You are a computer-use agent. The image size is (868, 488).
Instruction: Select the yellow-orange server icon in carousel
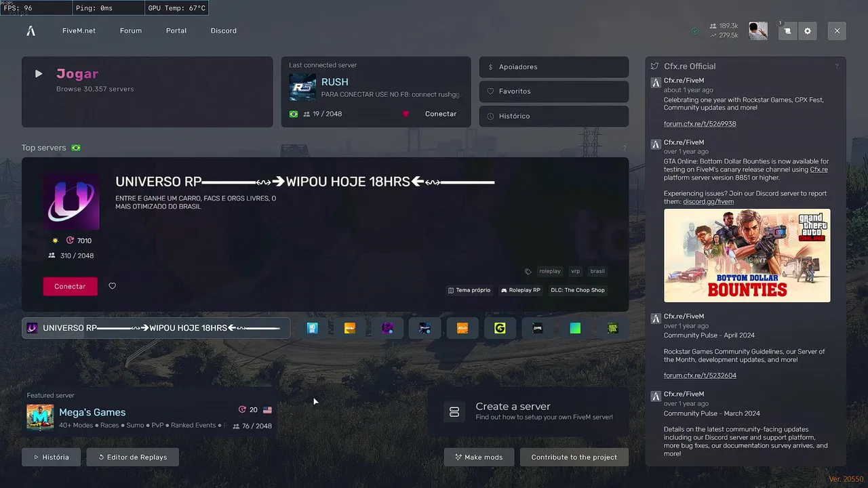tap(350, 328)
